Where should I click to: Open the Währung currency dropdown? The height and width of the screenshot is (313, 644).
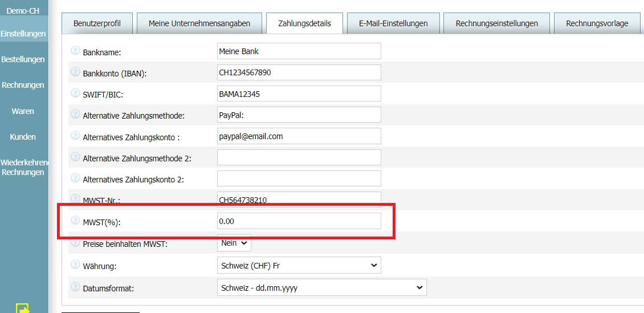(x=299, y=265)
